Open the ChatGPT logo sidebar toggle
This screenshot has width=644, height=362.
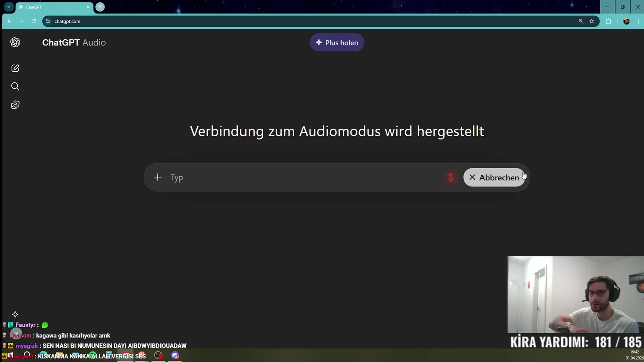click(15, 43)
